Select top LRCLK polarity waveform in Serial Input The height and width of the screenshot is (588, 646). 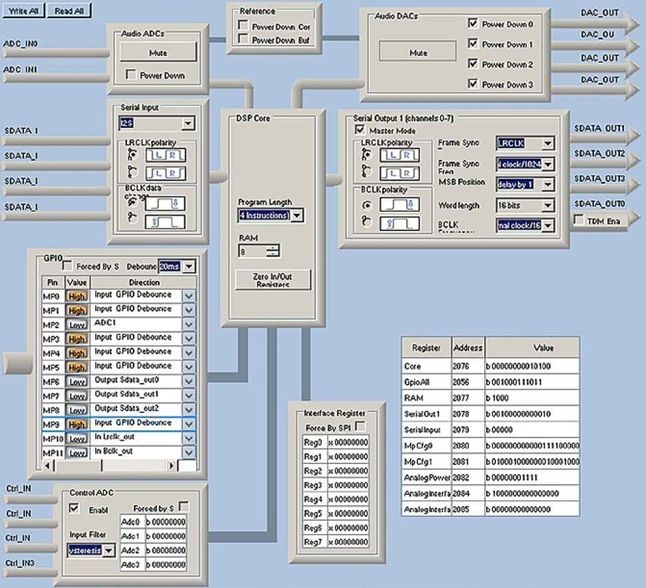click(x=164, y=156)
